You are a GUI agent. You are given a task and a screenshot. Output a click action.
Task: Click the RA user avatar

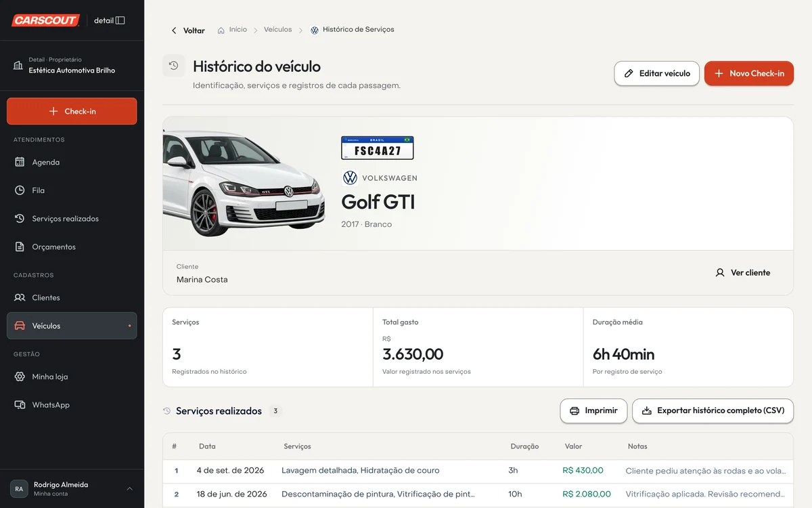click(19, 489)
